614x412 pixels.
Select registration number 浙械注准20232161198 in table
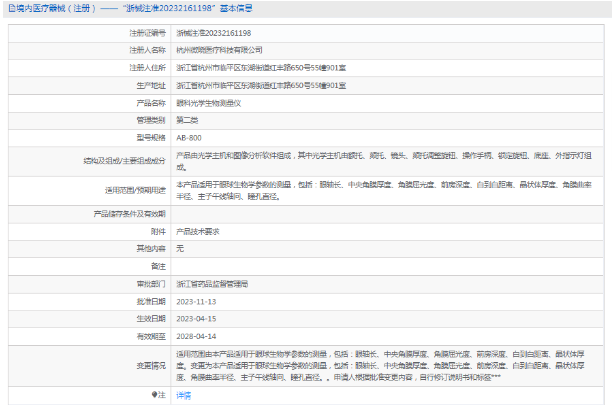tap(213, 33)
